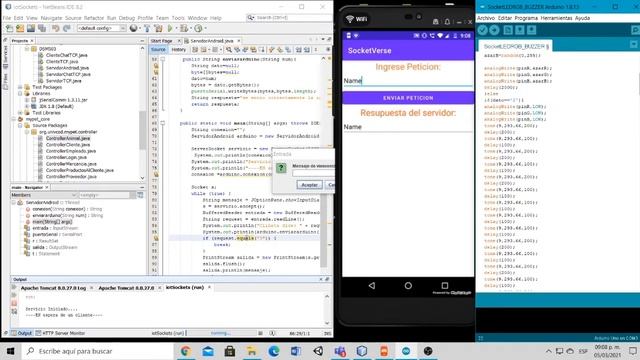The width and height of the screenshot is (640, 360).
Task: Click Windows taskbar search box
Action: point(97,351)
